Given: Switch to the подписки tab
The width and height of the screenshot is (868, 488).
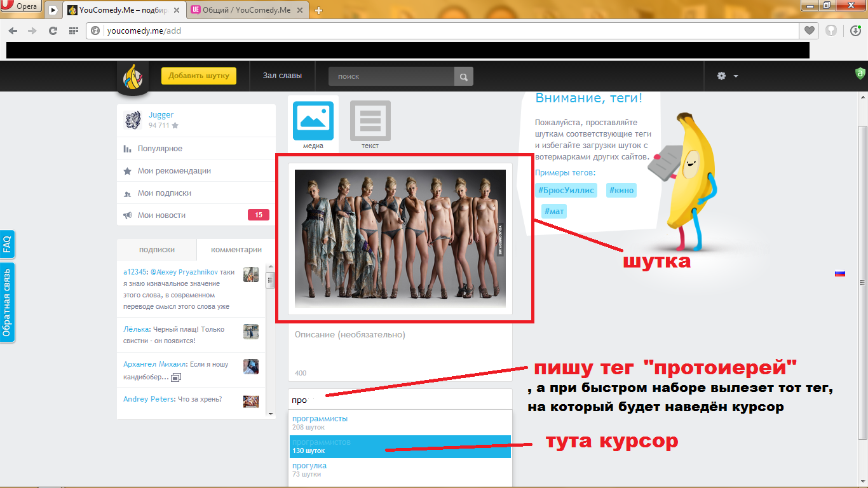Looking at the screenshot, I should click(157, 250).
